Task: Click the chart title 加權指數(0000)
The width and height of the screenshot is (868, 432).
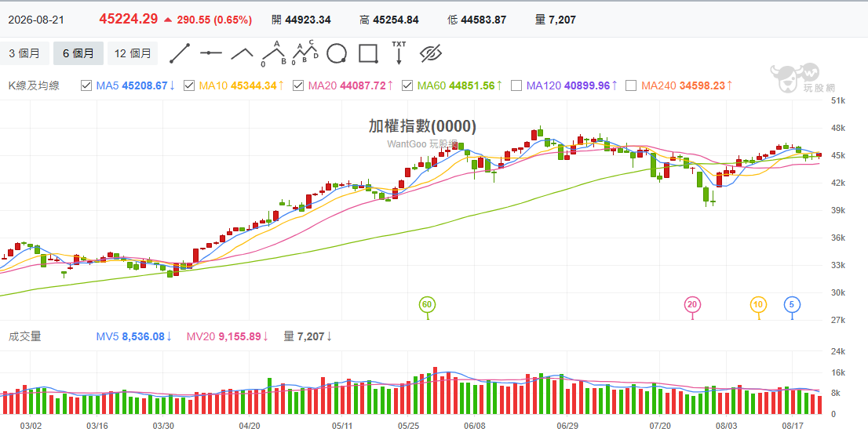Action: click(x=422, y=127)
